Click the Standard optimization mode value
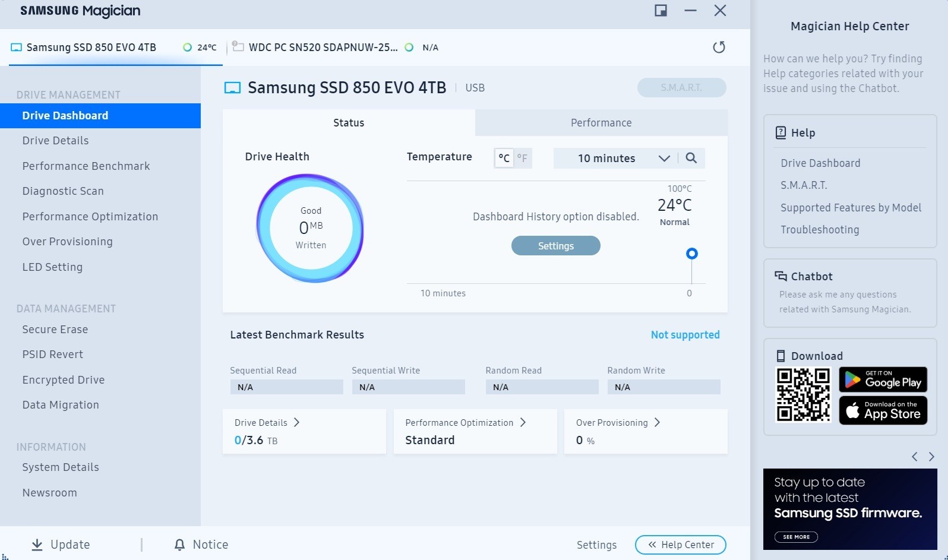This screenshot has height=560, width=948. pos(430,440)
